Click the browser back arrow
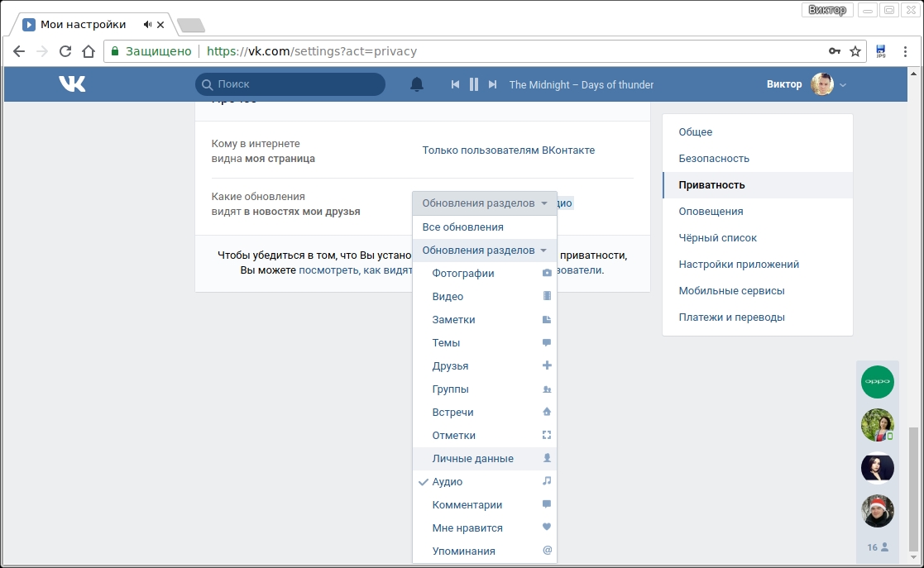This screenshot has width=924, height=568. pos(19,51)
